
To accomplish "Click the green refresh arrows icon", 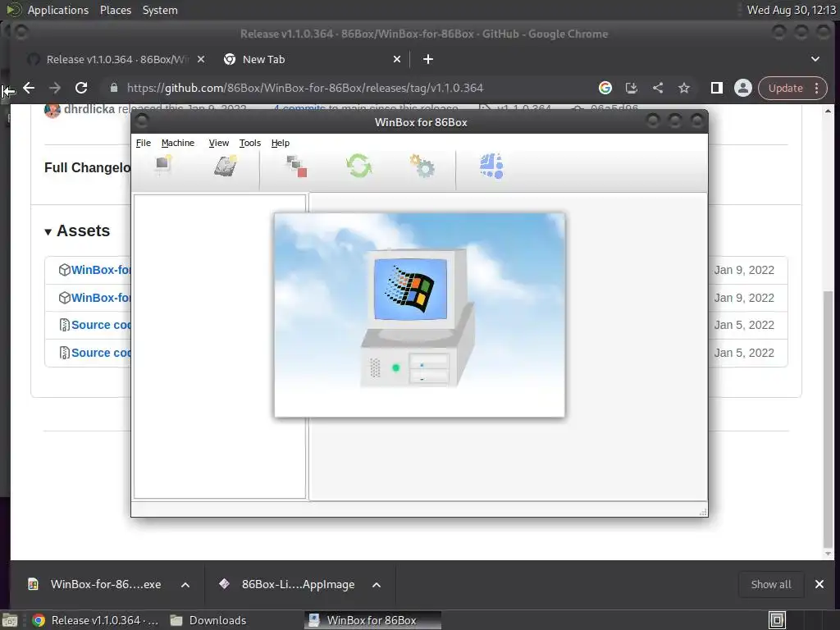I will [x=358, y=166].
